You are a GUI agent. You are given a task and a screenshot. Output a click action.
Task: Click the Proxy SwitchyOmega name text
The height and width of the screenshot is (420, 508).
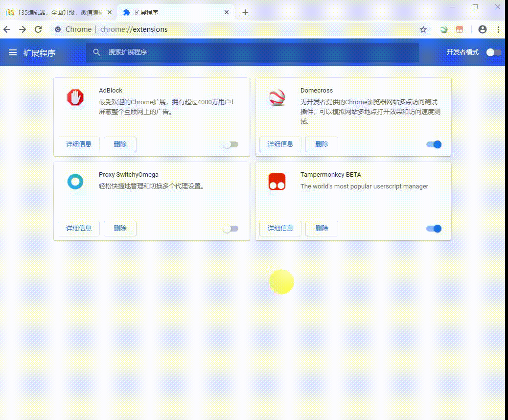coord(129,175)
